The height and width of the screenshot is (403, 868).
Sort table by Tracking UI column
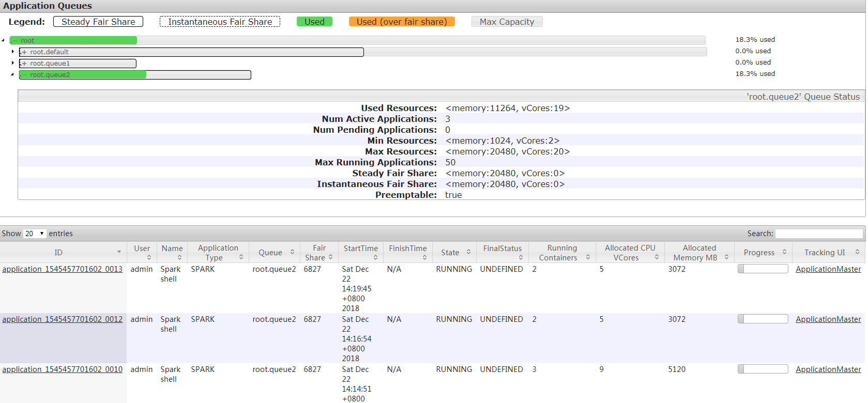829,252
